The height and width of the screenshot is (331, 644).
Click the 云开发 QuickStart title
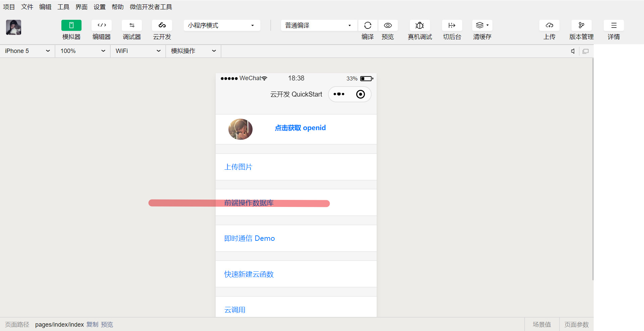[x=296, y=94]
